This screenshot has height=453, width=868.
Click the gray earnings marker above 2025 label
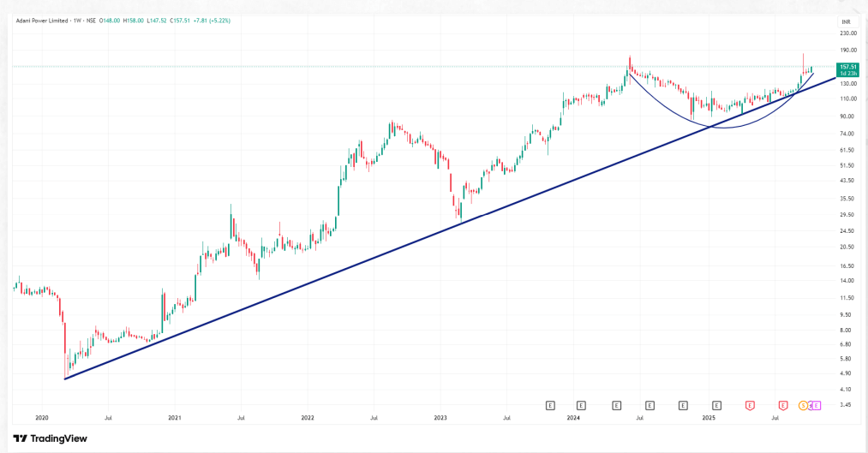(x=716, y=405)
